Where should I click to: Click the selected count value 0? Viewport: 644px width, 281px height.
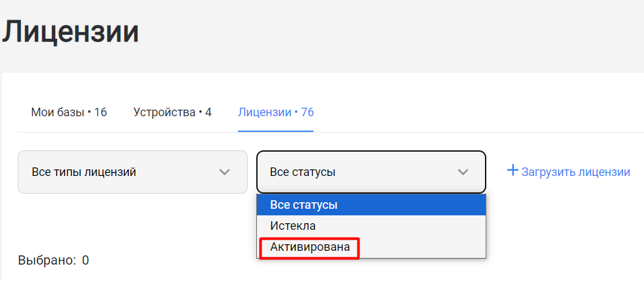[85, 260]
